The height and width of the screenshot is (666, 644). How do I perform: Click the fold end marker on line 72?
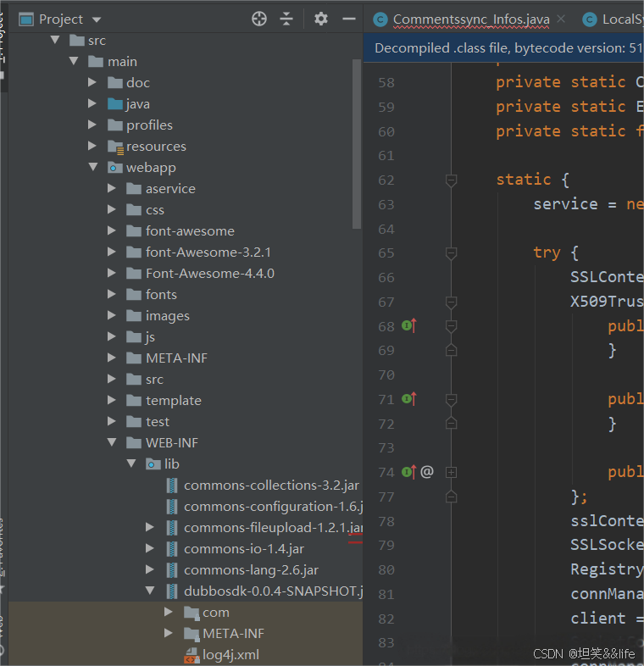point(451,423)
